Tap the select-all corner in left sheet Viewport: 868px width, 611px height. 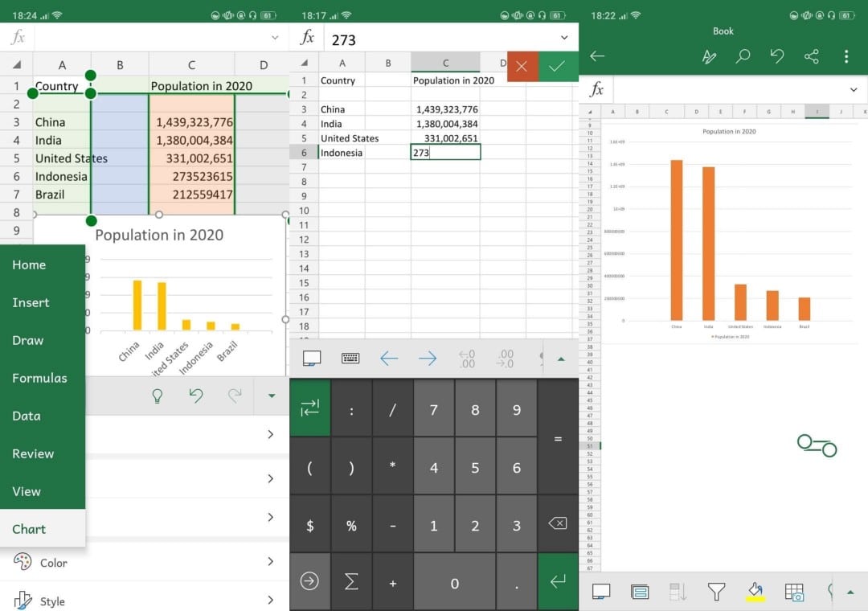(17, 65)
